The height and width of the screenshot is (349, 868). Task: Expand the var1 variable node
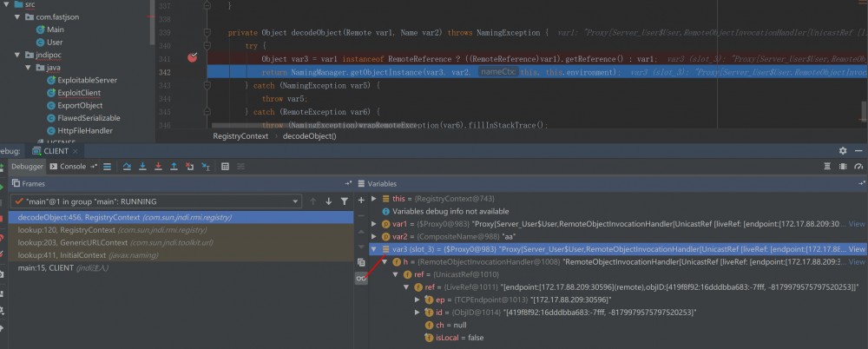pyautogui.click(x=374, y=224)
